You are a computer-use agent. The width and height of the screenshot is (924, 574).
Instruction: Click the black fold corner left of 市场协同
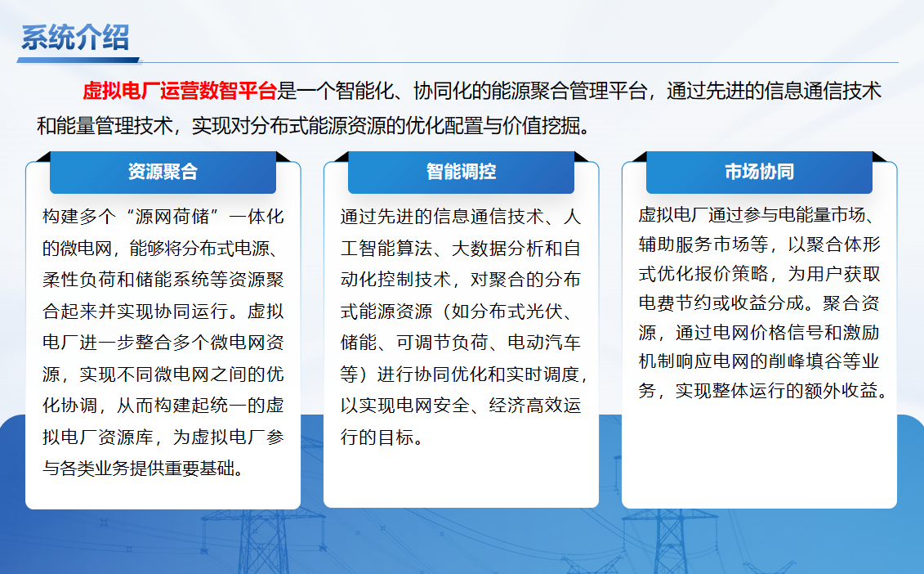(x=639, y=157)
